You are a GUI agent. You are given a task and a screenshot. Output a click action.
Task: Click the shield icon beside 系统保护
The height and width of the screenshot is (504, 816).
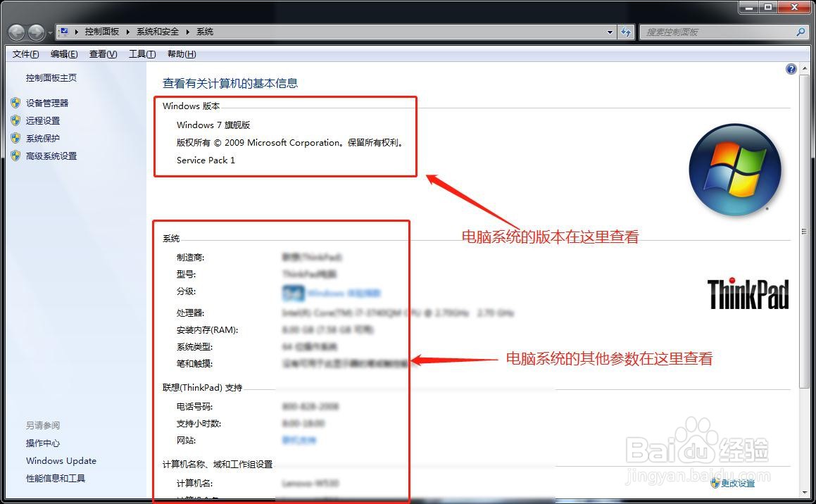(15, 139)
